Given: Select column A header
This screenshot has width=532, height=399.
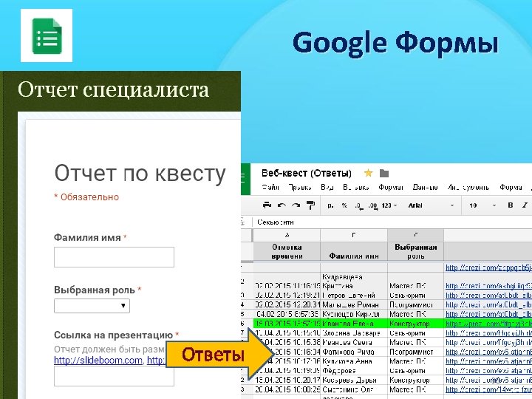Looking at the screenshot, I should pos(287,235).
